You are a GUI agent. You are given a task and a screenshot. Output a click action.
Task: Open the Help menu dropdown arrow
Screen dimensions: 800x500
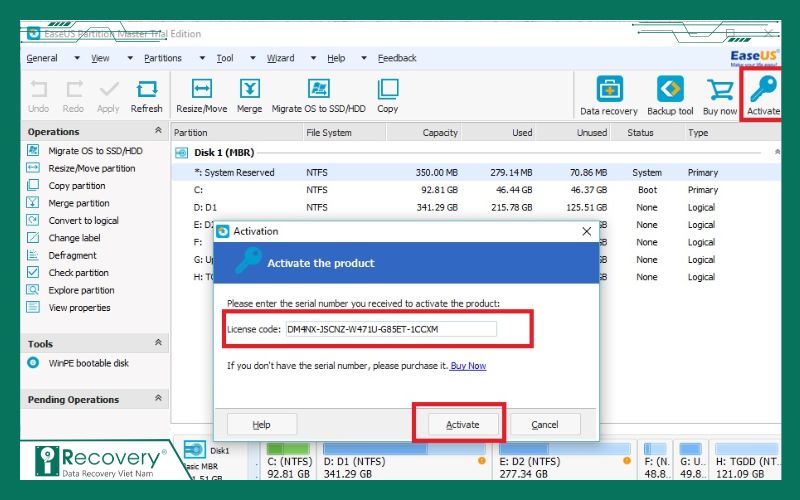364,58
